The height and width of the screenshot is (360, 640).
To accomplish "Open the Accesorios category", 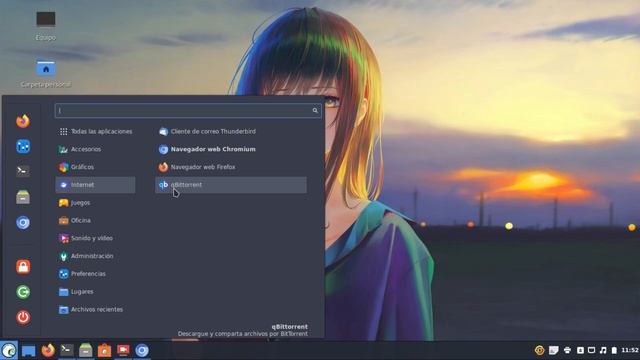I will point(96,149).
